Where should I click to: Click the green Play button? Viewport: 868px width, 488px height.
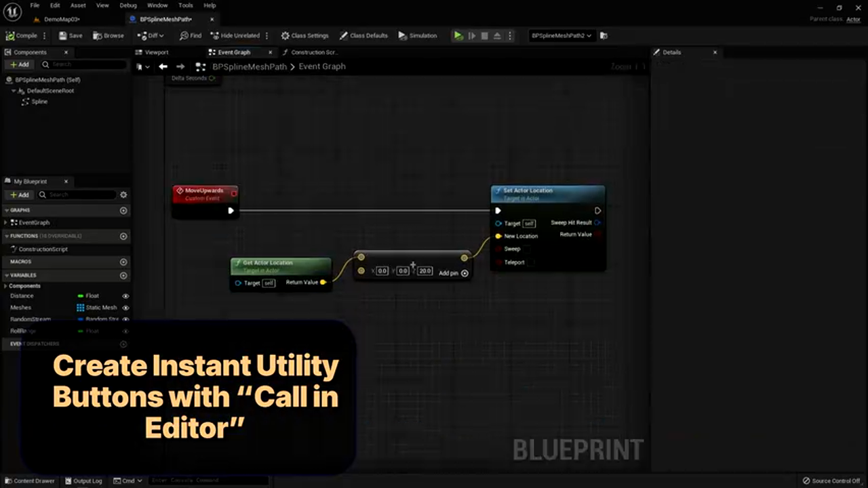[x=458, y=35]
